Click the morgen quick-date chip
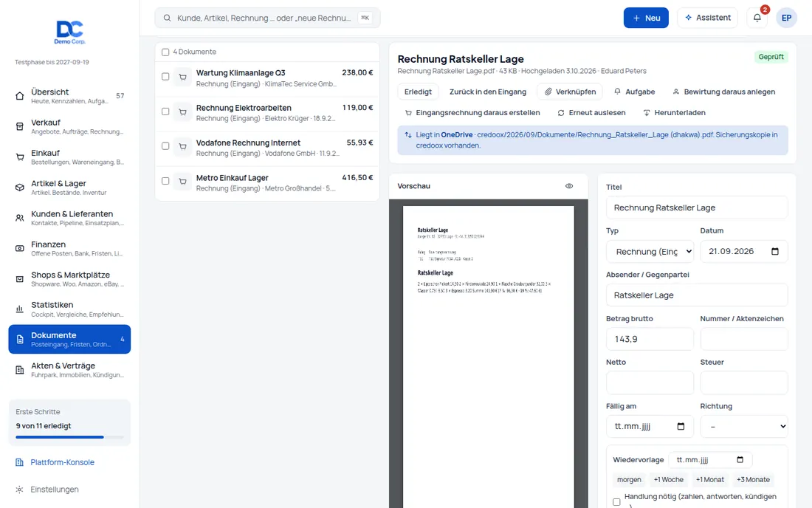 (x=629, y=479)
